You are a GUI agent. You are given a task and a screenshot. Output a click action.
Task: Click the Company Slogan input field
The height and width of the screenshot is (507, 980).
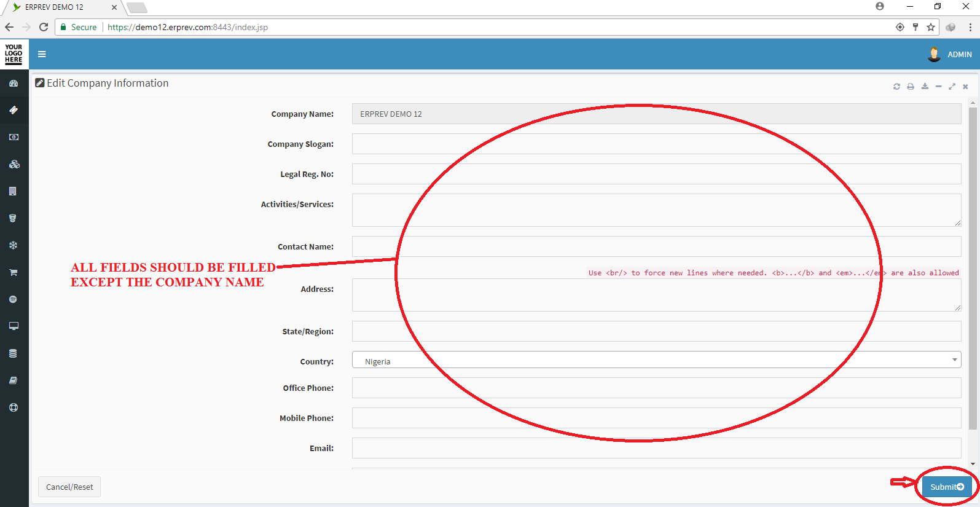click(x=656, y=144)
